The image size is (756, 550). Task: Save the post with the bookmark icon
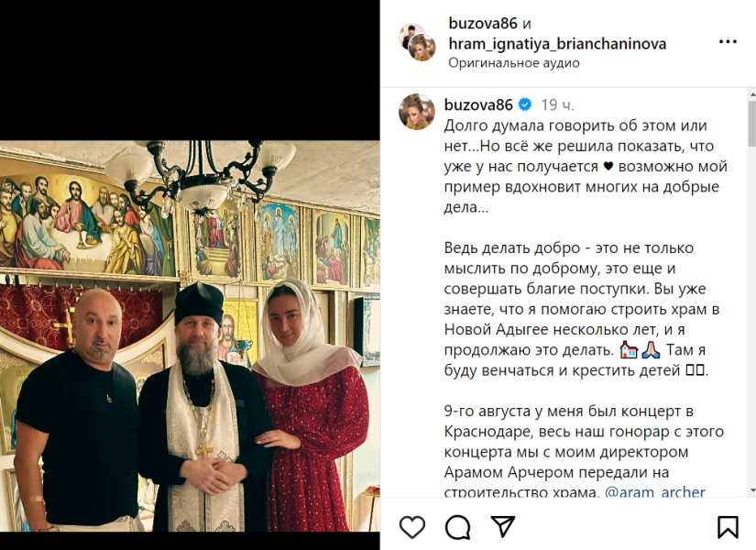pyautogui.click(x=728, y=527)
